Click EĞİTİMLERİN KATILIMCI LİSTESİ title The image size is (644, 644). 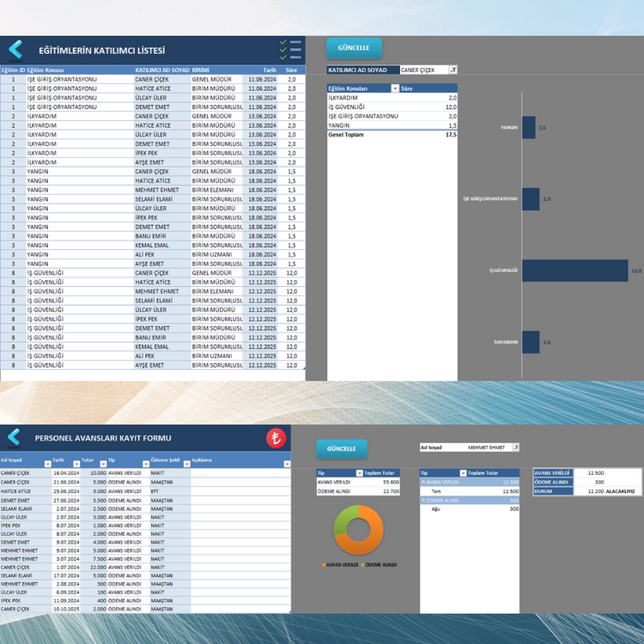pyautogui.click(x=102, y=51)
